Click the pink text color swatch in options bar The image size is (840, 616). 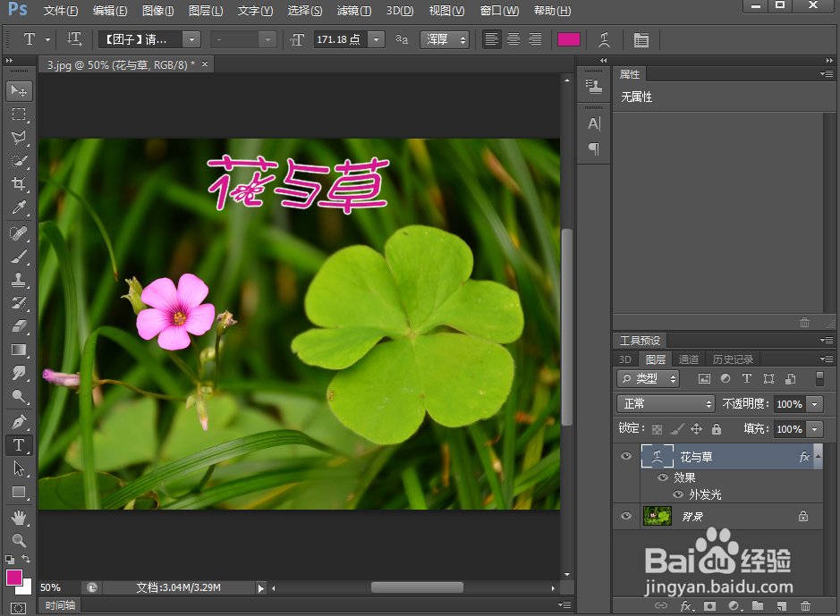[x=568, y=39]
